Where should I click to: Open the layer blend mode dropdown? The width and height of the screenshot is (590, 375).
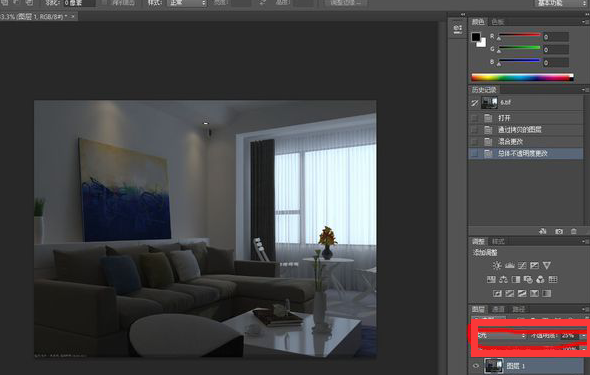[501, 336]
